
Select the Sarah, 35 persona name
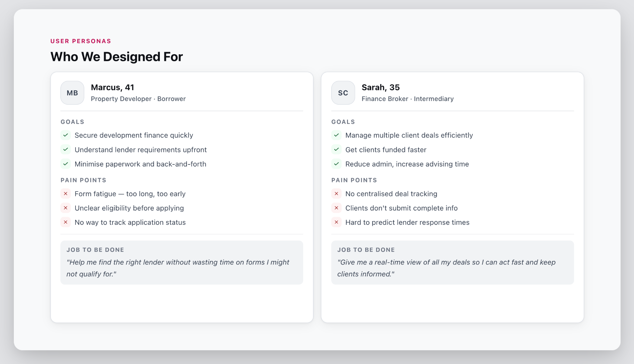[381, 87]
